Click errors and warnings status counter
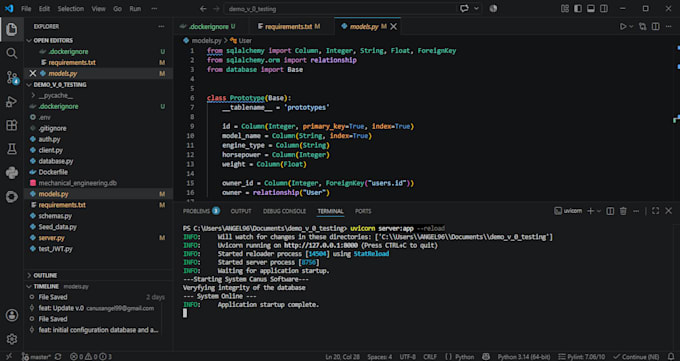The width and height of the screenshot is (680, 361). pos(91,357)
